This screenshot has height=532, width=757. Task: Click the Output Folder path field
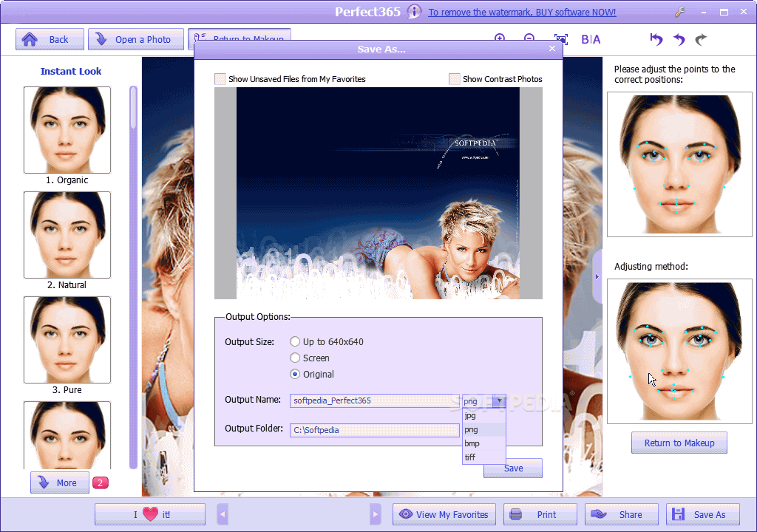tap(375, 430)
